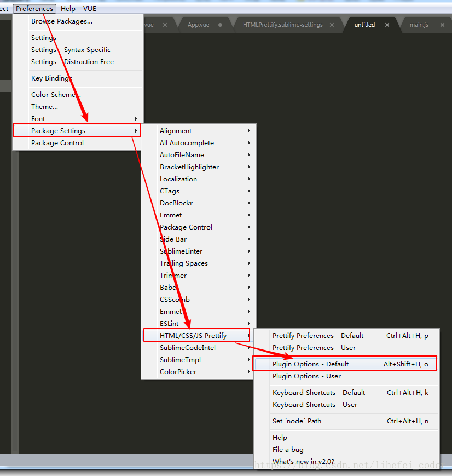Close the HTMLPrettify.sublime-settings tab
Image resolution: width=452 pixels, height=476 pixels.
pos(332,25)
